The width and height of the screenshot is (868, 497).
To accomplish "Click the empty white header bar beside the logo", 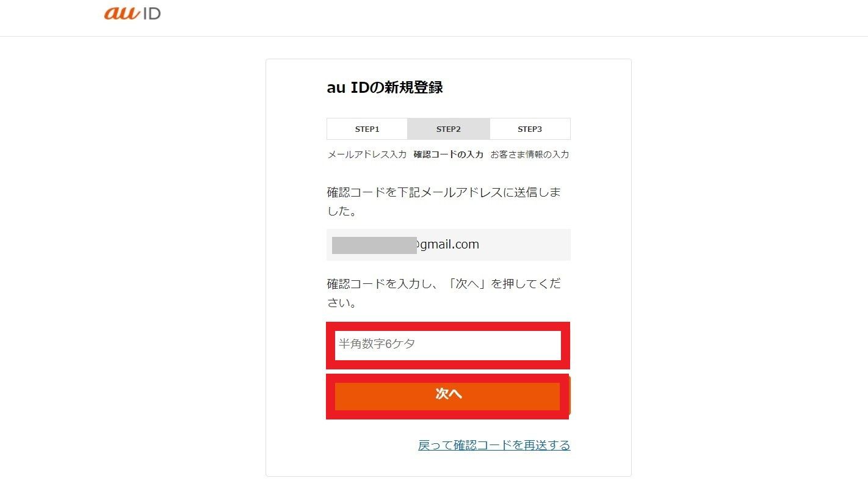I will point(488,18).
